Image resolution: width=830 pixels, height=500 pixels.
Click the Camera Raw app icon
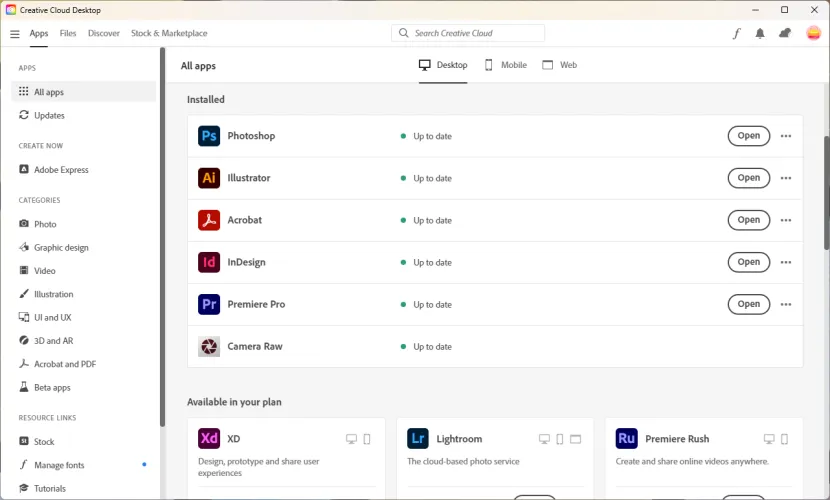(209, 346)
